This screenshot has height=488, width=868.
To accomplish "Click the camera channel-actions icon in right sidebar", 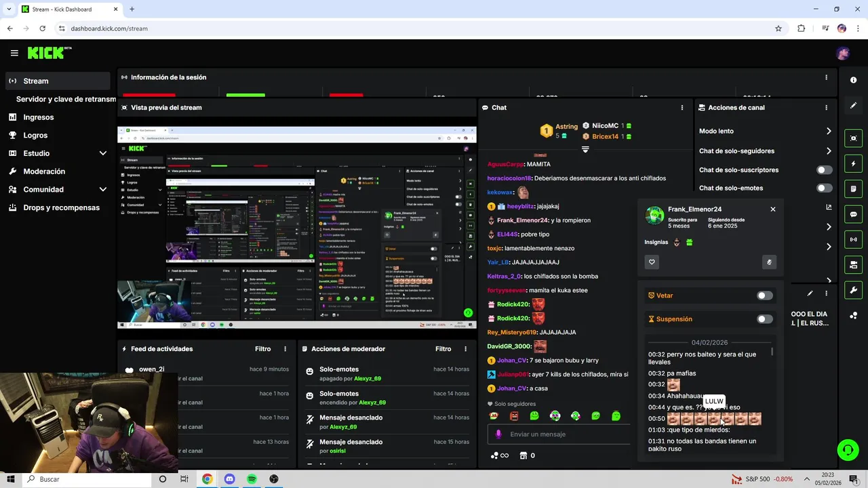I will pos(853,264).
